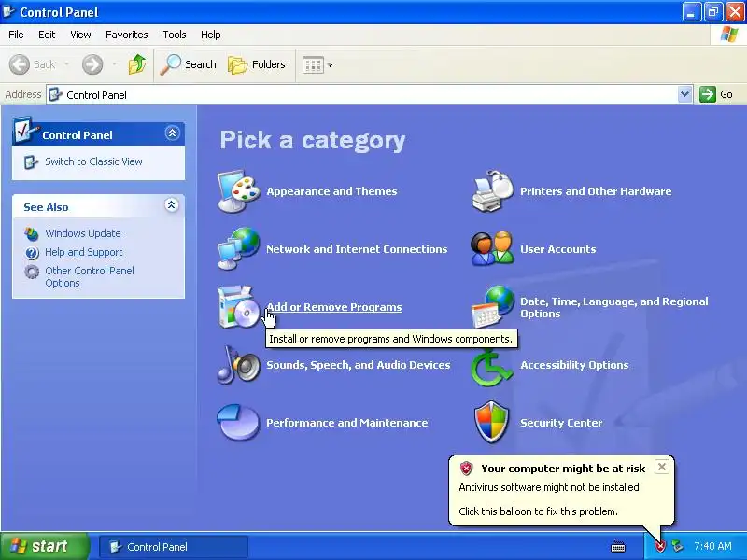This screenshot has width=747, height=560.
Task: Open the Forward history dropdown arrow
Action: pos(114,64)
